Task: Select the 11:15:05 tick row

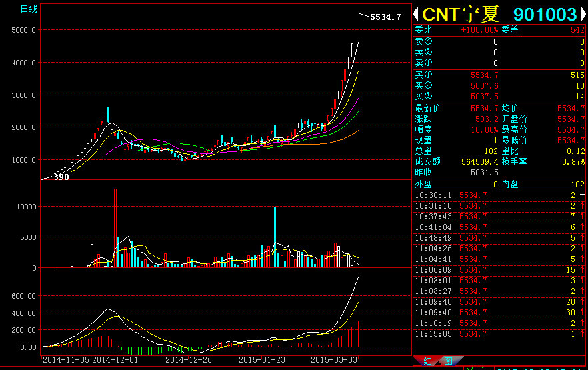Action: pyautogui.click(x=499, y=334)
